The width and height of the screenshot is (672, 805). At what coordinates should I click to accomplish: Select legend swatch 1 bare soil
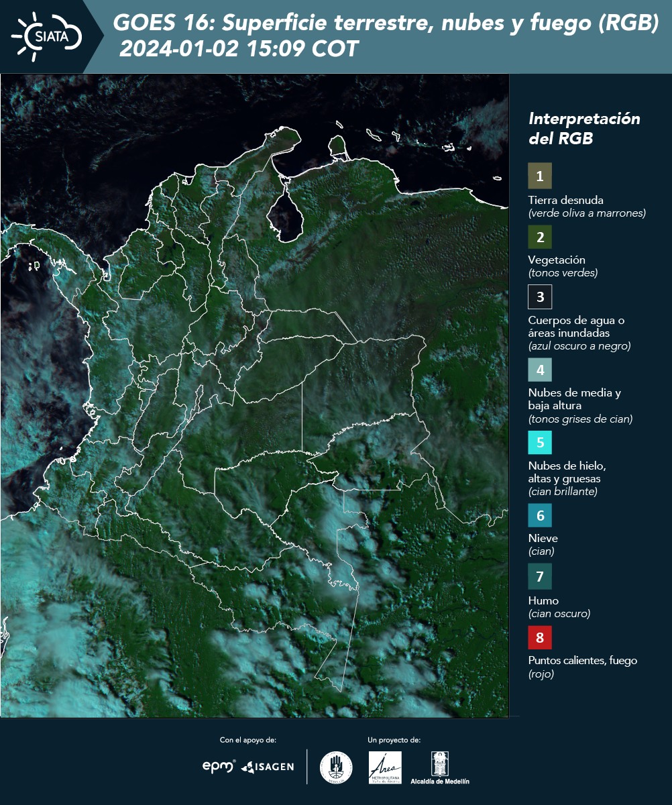coord(540,176)
